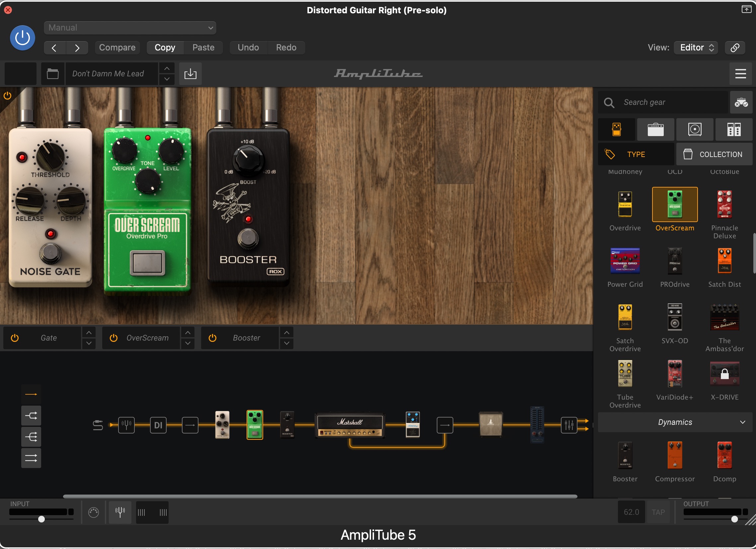This screenshot has height=549, width=756.
Task: Click the Paste button
Action: [x=203, y=47]
